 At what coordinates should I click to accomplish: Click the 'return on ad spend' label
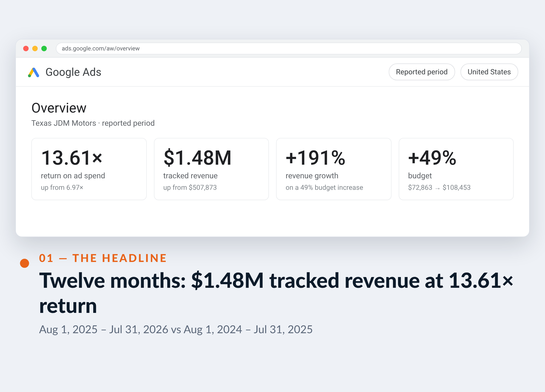tap(73, 176)
